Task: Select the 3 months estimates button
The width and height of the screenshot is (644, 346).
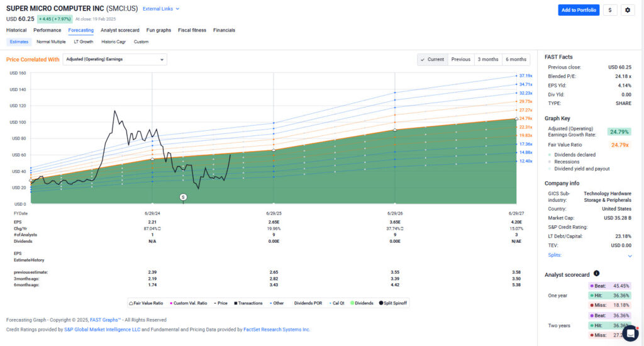Action: (488, 60)
